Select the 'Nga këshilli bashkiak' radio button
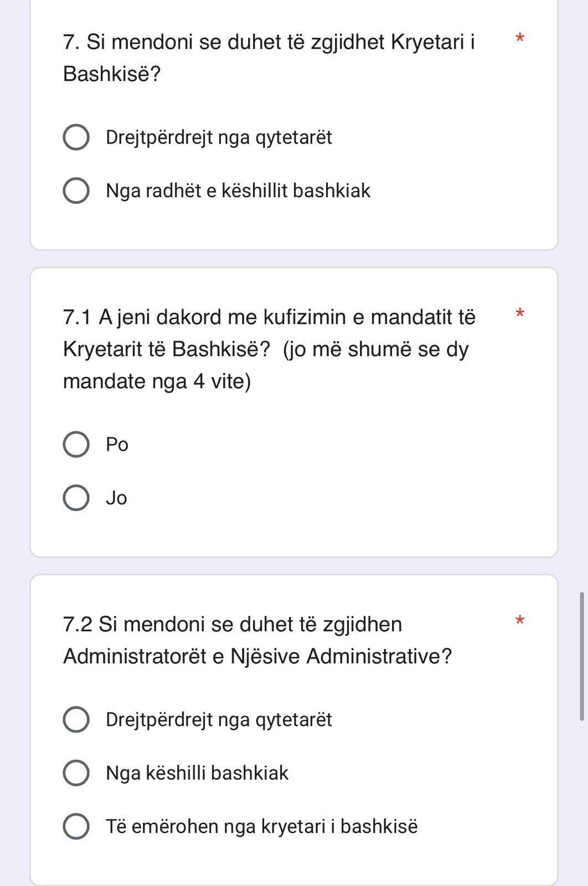588x886 pixels. pyautogui.click(x=76, y=773)
